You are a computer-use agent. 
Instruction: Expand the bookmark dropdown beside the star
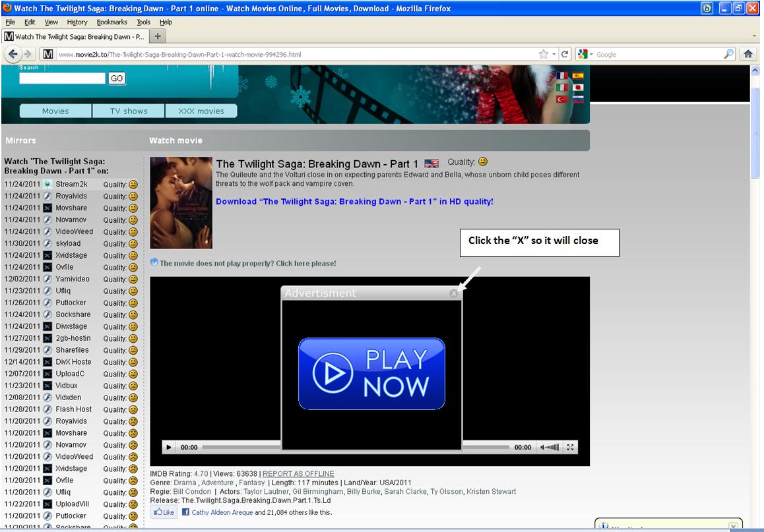553,54
